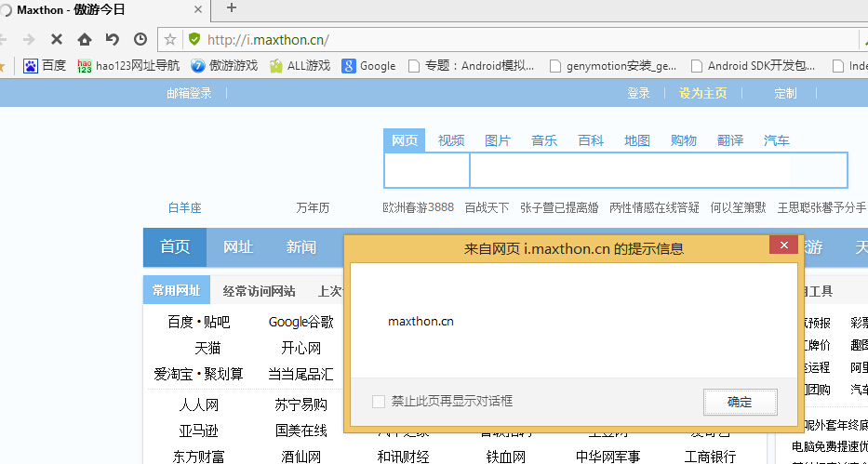This screenshot has width=868, height=464.
Task: Check 禁止此页再显示对话框 checkbox
Action: (379, 402)
